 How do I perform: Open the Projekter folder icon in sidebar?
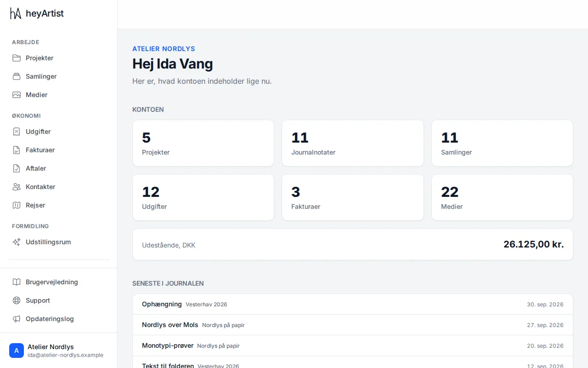tap(17, 58)
